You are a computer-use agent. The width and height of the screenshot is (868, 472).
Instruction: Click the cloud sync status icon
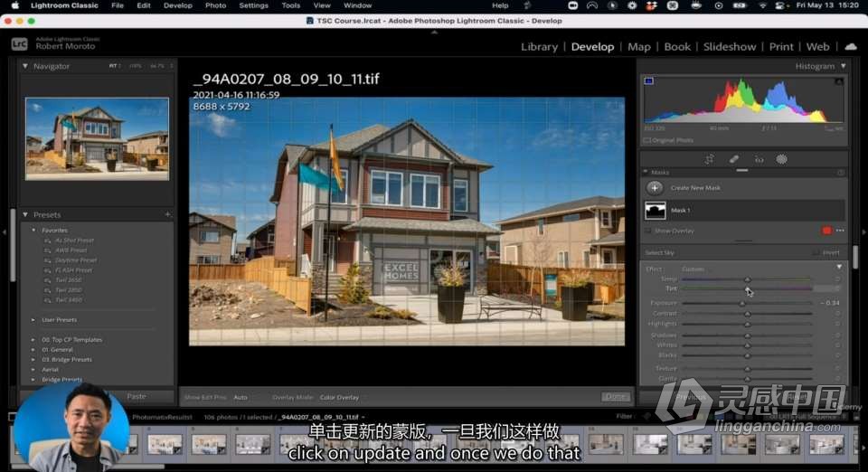[x=850, y=47]
